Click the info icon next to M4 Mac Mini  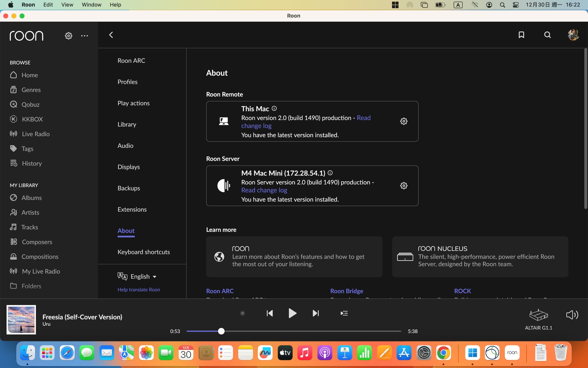(x=330, y=173)
